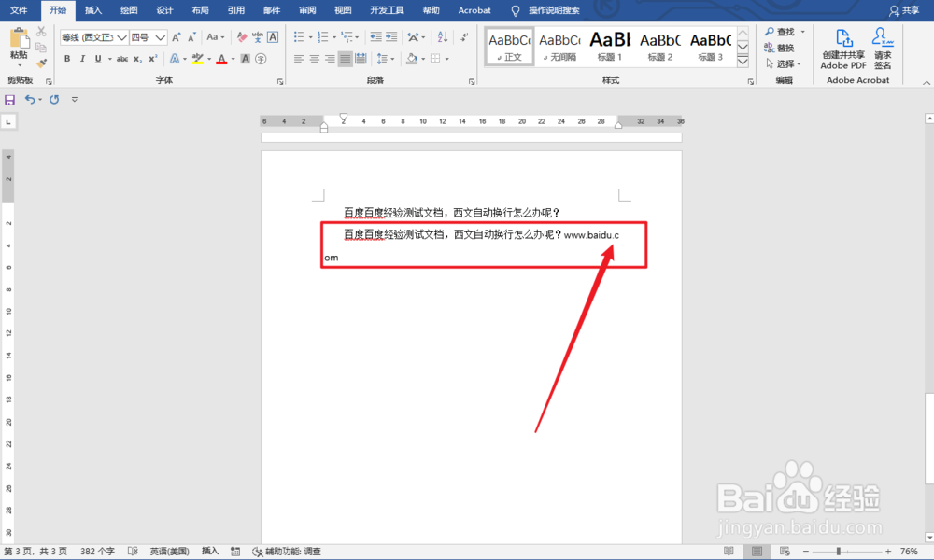Open the Layout ribbon tab
This screenshot has width=934, height=560.
tap(200, 10)
